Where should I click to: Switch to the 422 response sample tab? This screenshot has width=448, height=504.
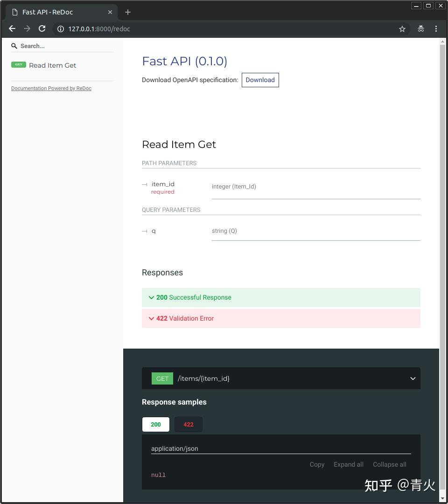coord(188,424)
